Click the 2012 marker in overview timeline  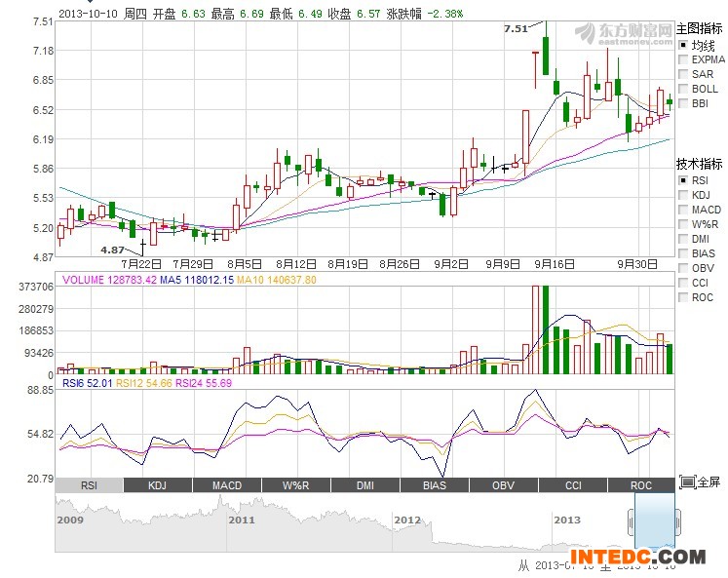(x=407, y=520)
